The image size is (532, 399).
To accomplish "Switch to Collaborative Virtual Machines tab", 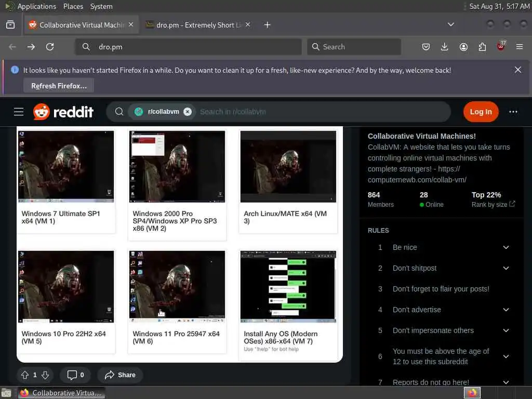I will [x=82, y=25].
